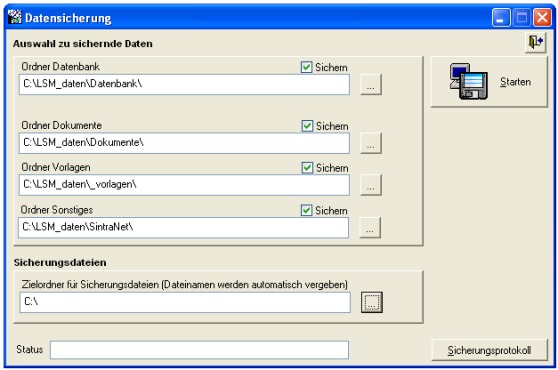Close the Datensicherung window
This screenshot has width=558, height=370.
click(542, 17)
